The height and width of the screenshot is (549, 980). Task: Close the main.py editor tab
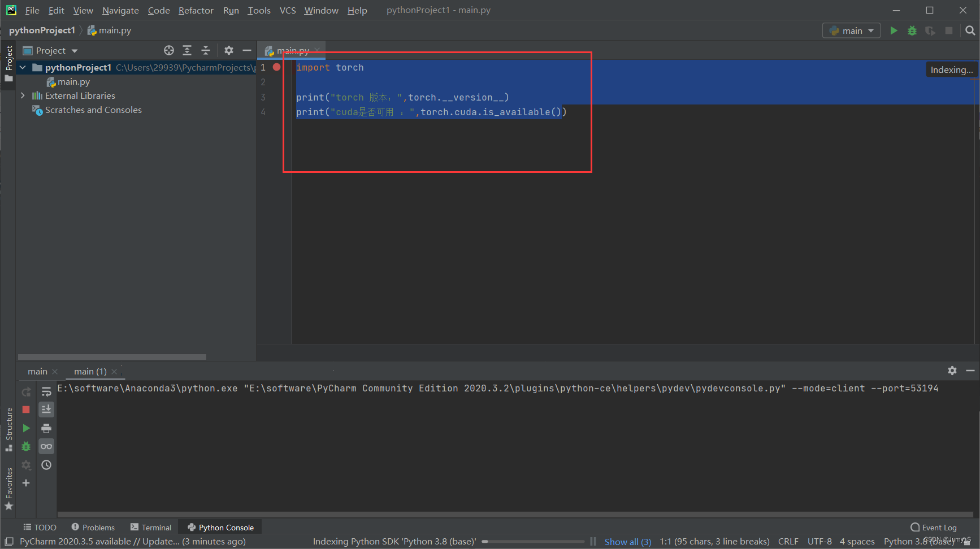[317, 50]
